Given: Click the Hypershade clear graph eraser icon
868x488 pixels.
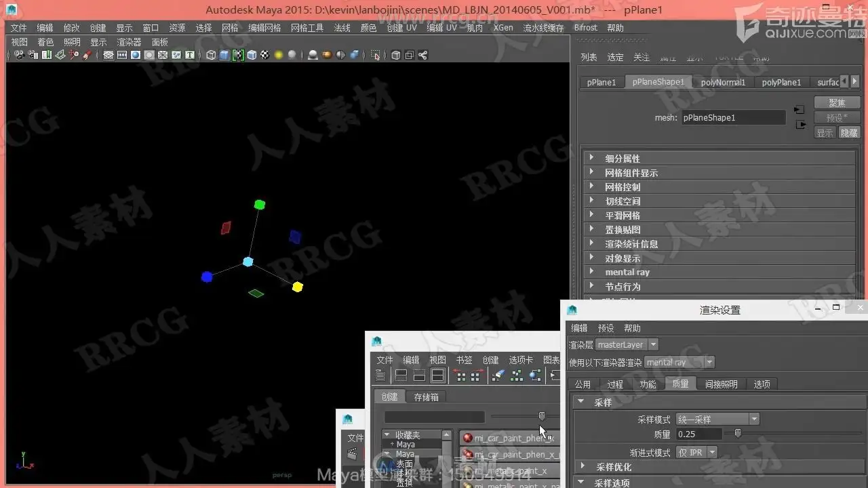Looking at the screenshot, I should point(498,375).
